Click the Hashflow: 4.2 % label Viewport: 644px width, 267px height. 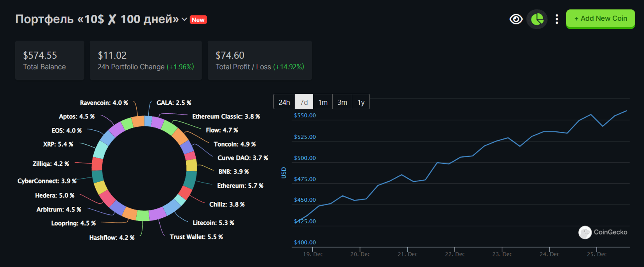112,238
